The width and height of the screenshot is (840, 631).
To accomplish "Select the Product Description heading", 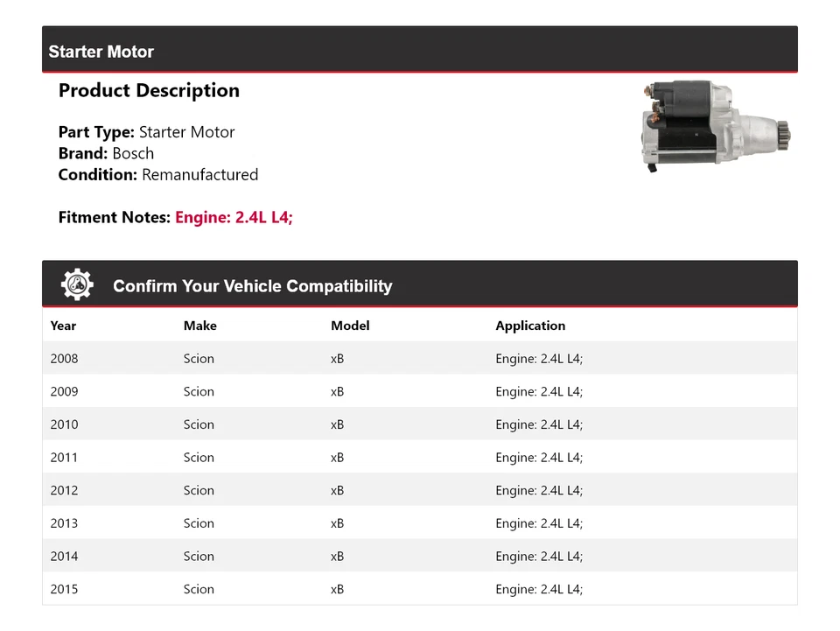I will (149, 90).
